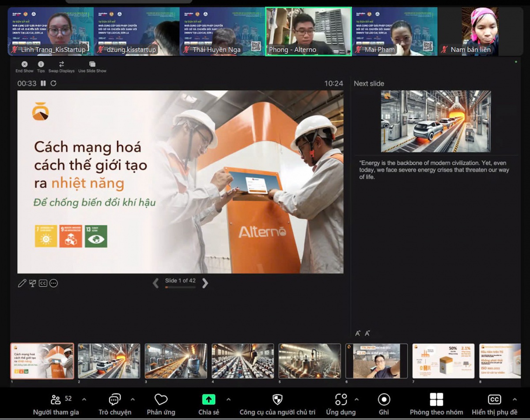Click the Phong - Alterno video tile
The image size is (530, 420).
click(309, 31)
